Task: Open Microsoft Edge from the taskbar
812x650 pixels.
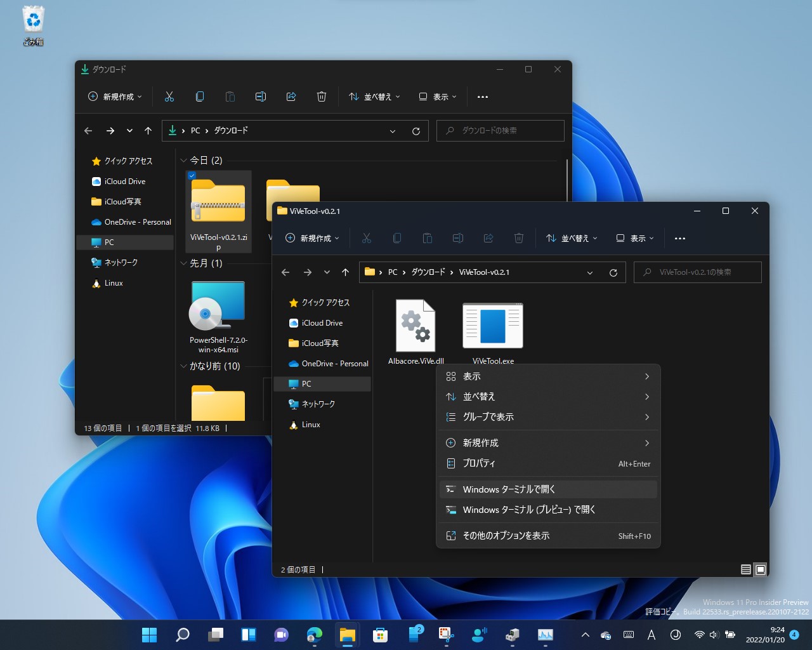Action: coord(314,634)
